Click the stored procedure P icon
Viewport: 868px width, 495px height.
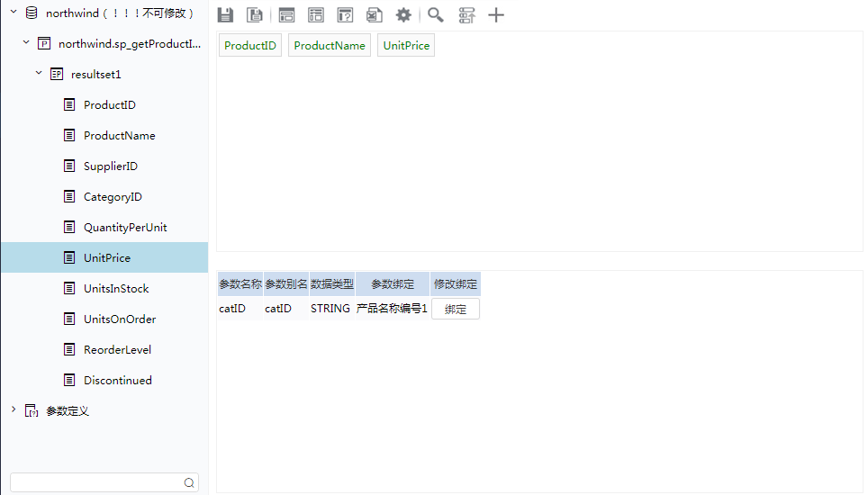pyautogui.click(x=44, y=43)
